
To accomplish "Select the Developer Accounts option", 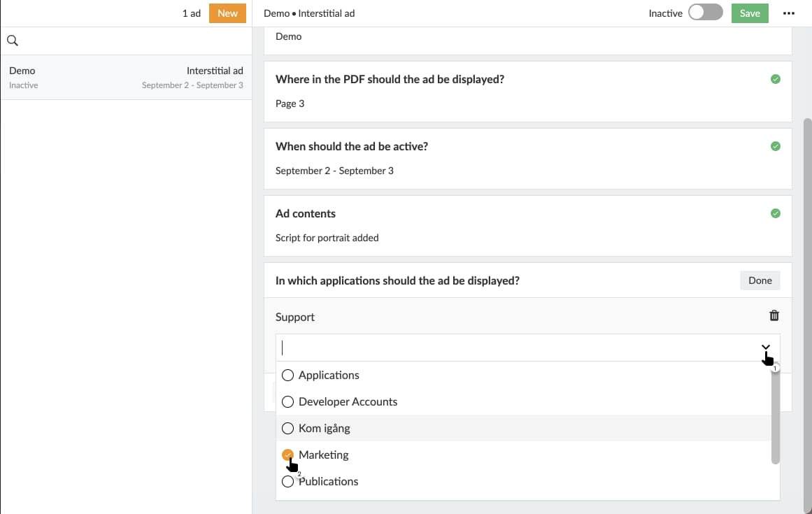I will click(x=288, y=401).
